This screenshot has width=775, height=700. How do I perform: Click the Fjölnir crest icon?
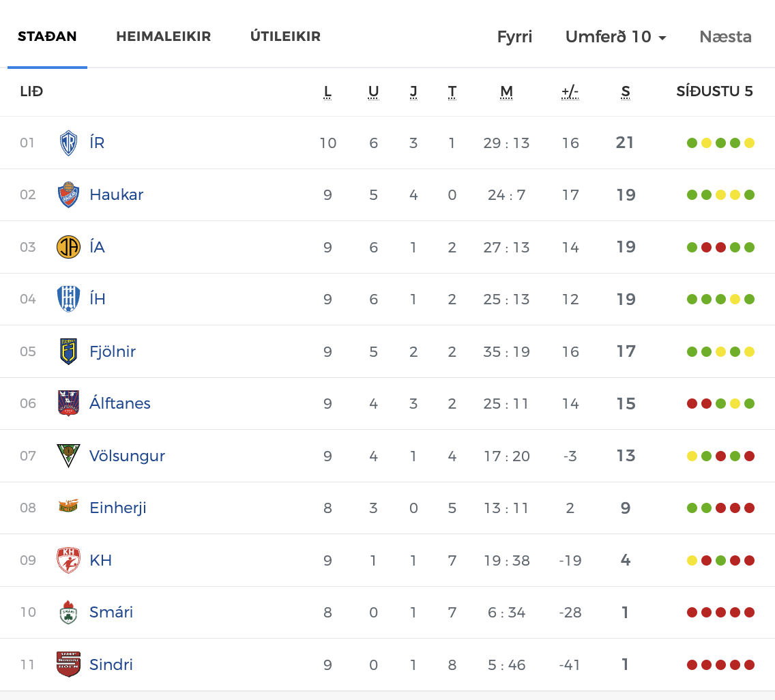[68, 351]
